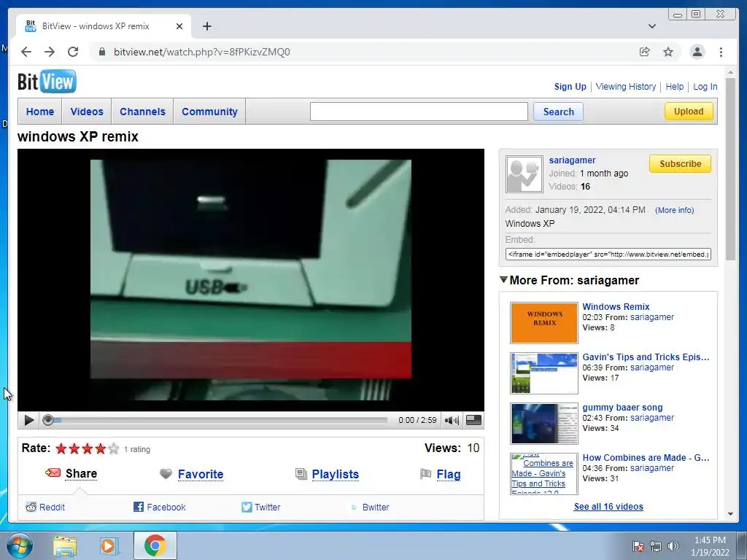Open the Windows Start menu
Screen dimensions: 747x560
coord(20,545)
